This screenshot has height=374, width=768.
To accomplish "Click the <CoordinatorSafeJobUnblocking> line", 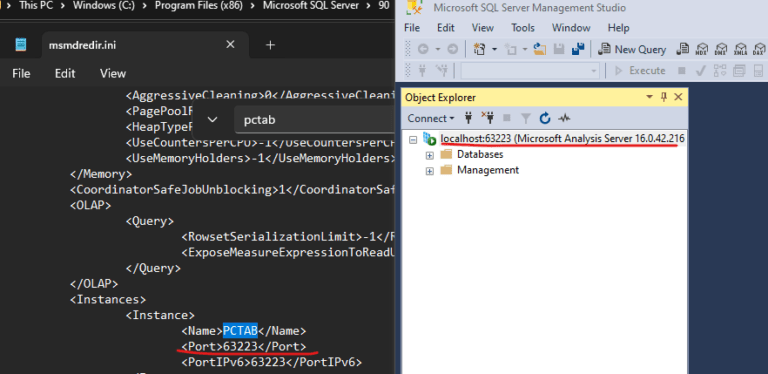I will [x=232, y=190].
